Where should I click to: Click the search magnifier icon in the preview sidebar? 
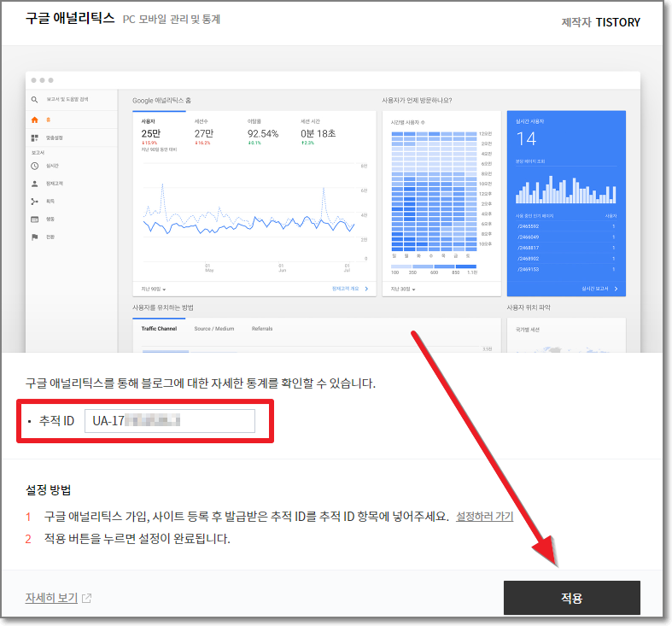(x=35, y=99)
